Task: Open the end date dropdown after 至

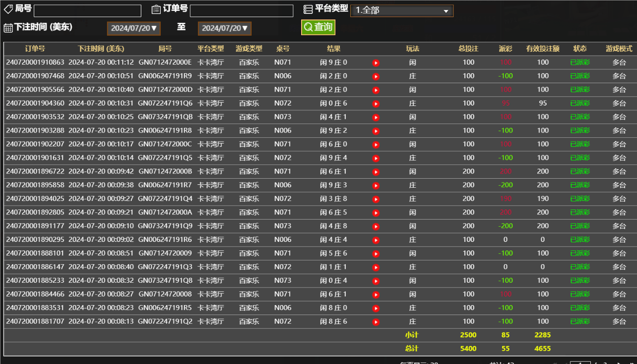Action: 224,28
